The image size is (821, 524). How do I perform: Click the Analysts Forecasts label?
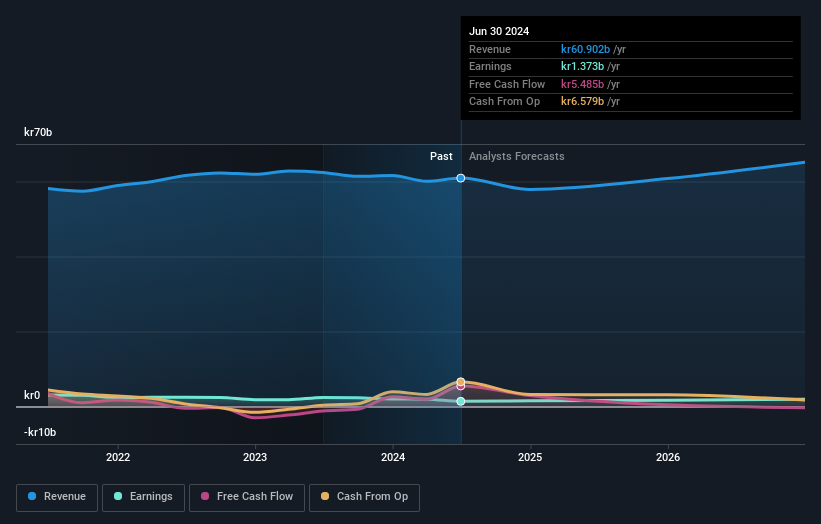point(516,157)
